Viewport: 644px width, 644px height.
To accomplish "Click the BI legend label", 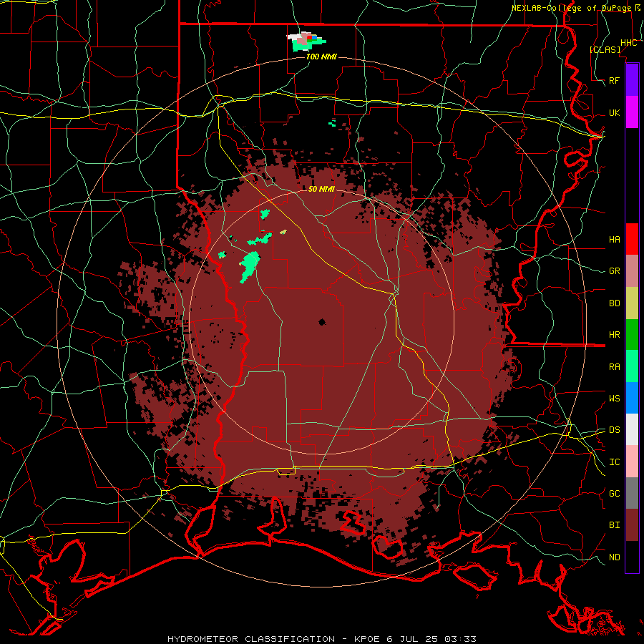I will point(615,525).
